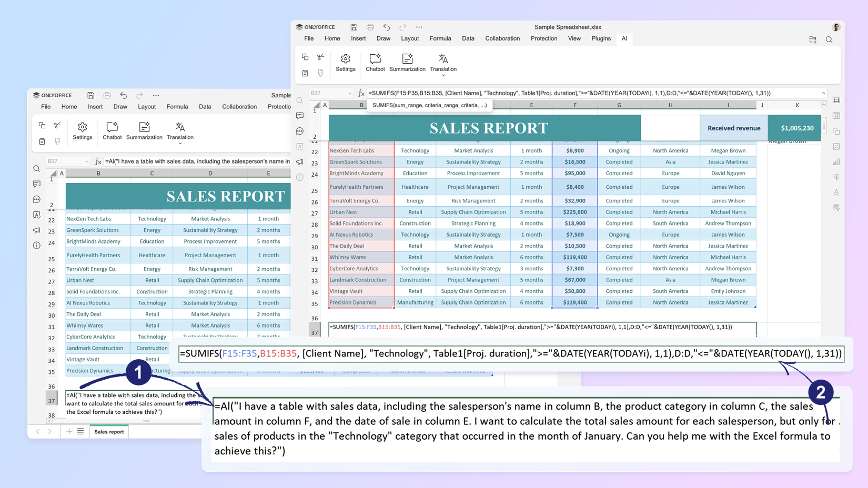Open Chart settings in right sidebar

(836, 161)
